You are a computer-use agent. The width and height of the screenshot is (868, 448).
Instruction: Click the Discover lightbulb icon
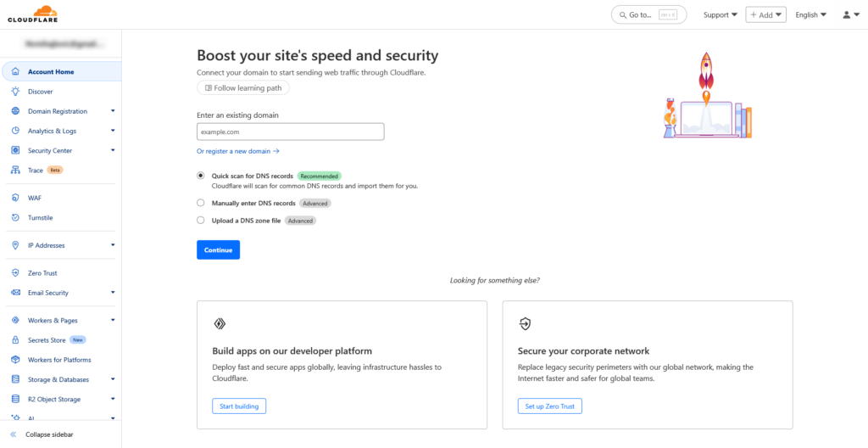point(15,92)
